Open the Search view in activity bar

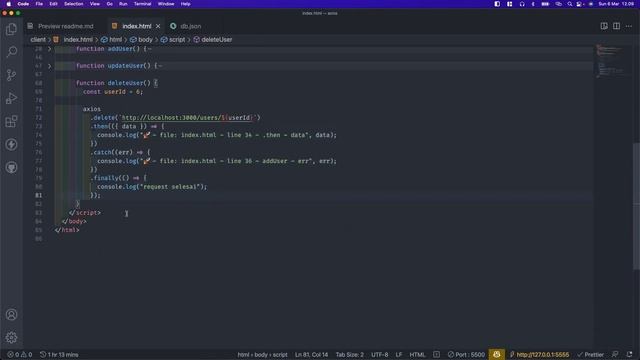(x=11, y=52)
